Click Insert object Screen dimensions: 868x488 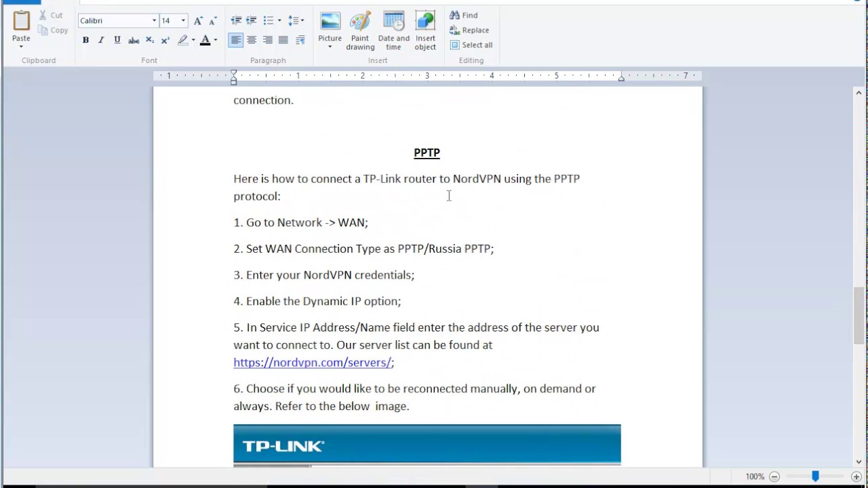[x=425, y=30]
